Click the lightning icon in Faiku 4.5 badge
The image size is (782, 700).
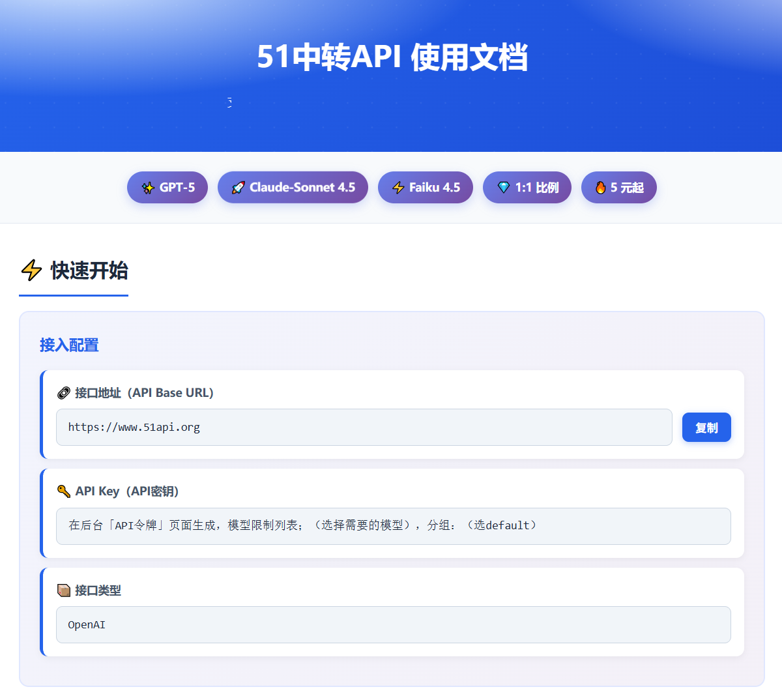pyautogui.click(x=398, y=188)
